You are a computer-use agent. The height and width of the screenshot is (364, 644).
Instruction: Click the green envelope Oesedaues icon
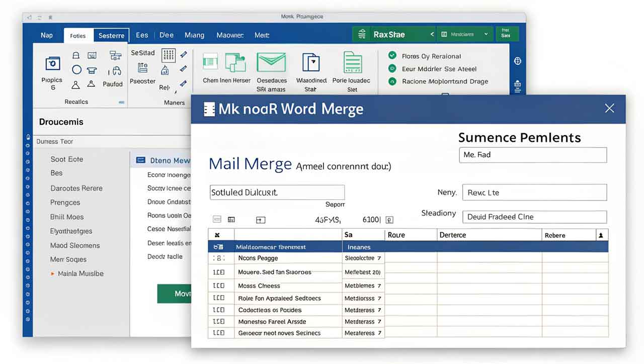(x=271, y=62)
